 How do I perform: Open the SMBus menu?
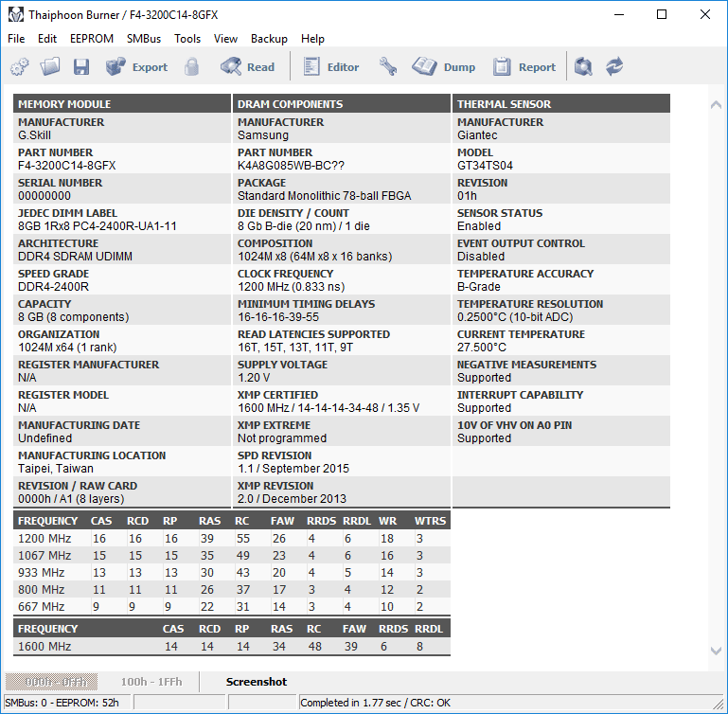point(144,39)
